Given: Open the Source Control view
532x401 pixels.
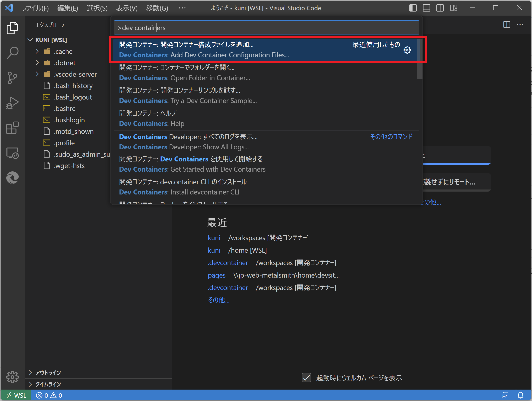Looking at the screenshot, I should (12, 78).
